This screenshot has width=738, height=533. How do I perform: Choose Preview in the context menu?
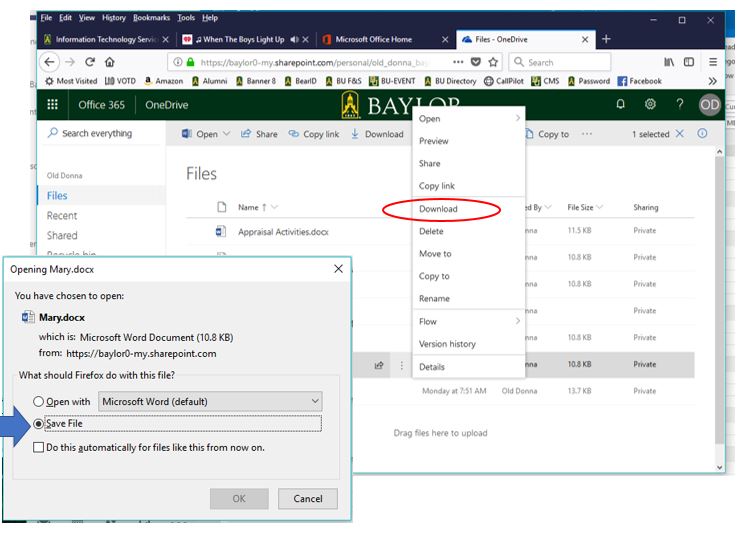[x=468, y=141]
